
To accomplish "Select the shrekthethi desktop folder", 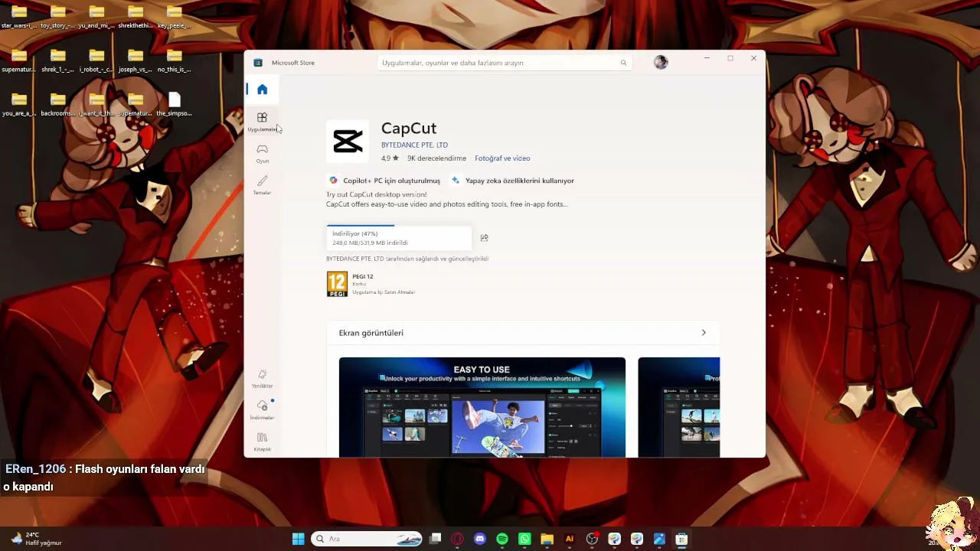I will click(136, 17).
